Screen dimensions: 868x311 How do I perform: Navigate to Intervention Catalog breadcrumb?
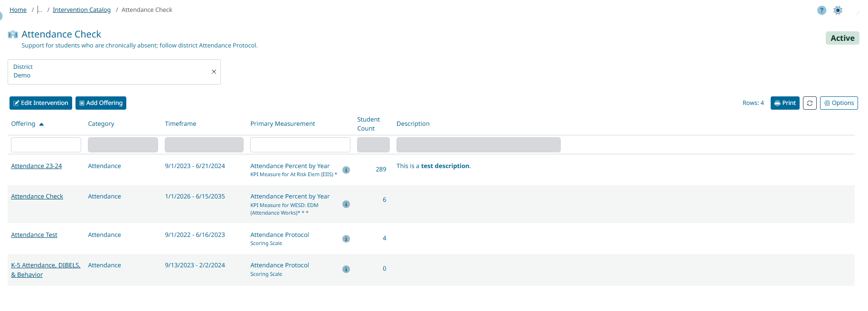coord(82,10)
